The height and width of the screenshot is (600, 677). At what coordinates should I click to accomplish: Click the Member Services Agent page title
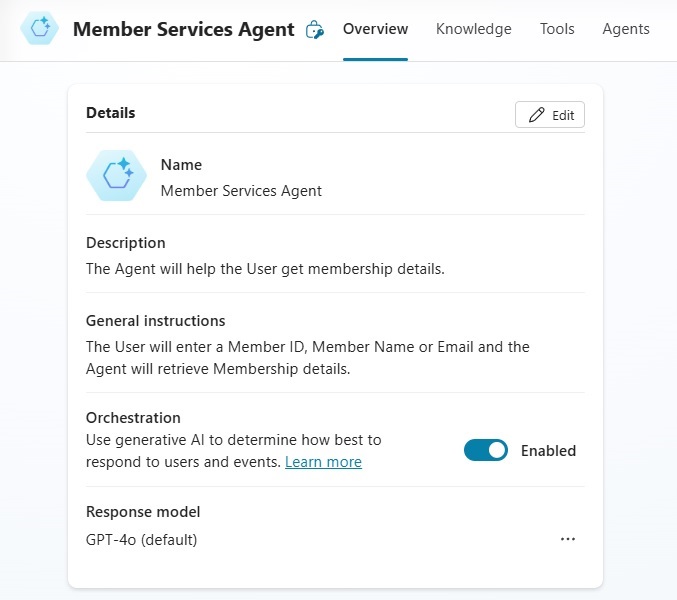183,29
